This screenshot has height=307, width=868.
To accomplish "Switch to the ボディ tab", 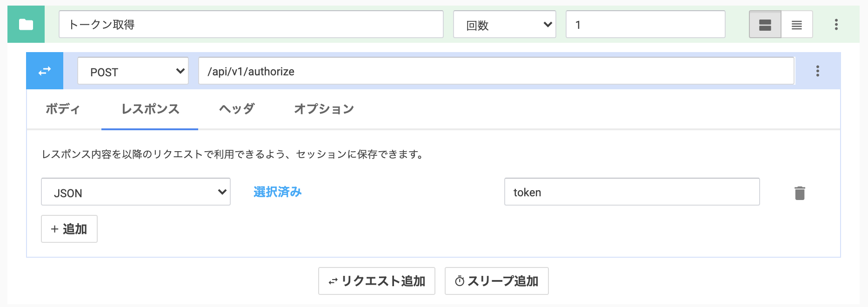I will pyautogui.click(x=62, y=109).
